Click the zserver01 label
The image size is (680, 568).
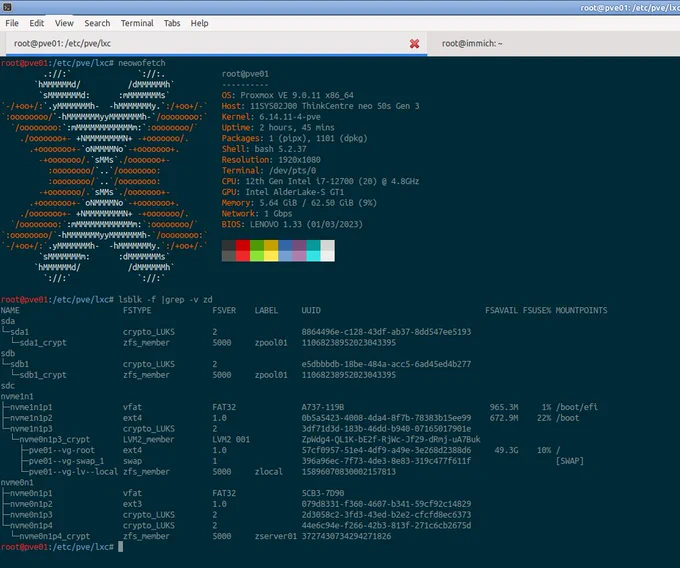coord(276,536)
